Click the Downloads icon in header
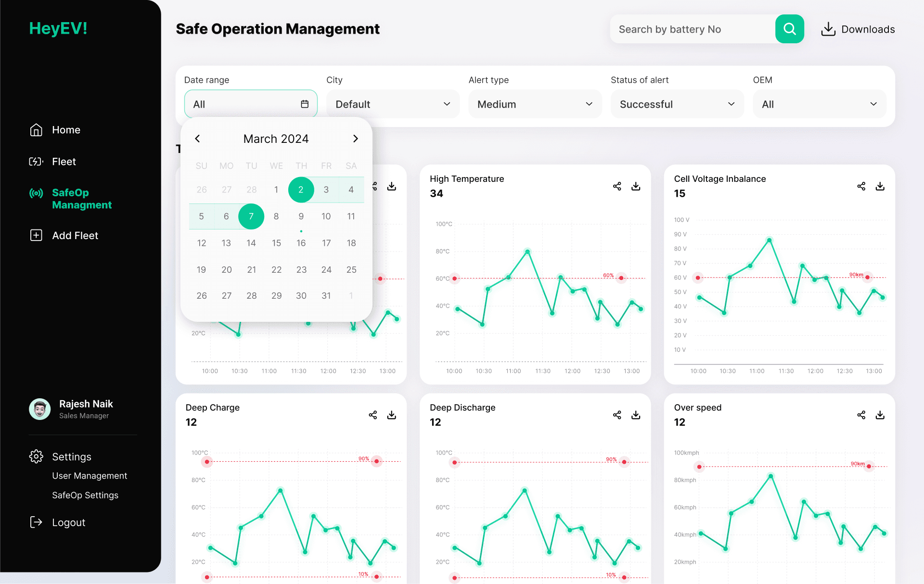This screenshot has height=584, width=924. click(x=828, y=29)
